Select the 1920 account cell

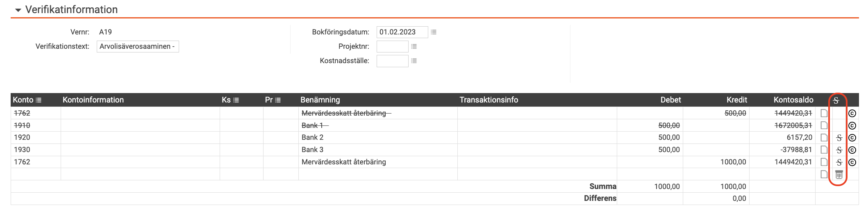click(x=36, y=138)
